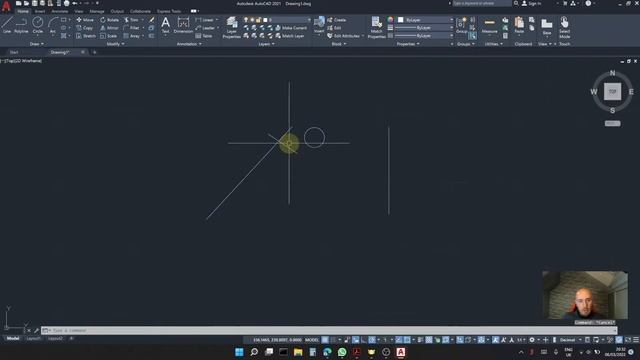Viewport: 640px width, 360px height.
Task: Click Create block button
Action: (x=336, y=20)
